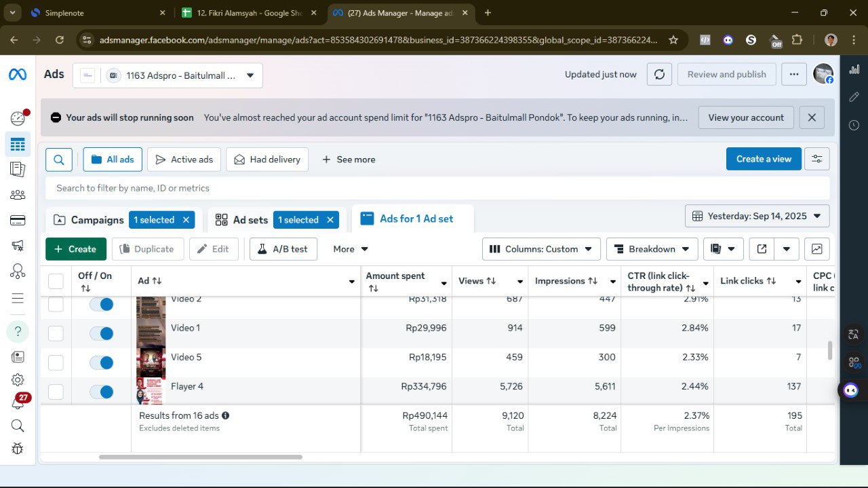
Task: Click the green Create button
Action: click(x=76, y=249)
